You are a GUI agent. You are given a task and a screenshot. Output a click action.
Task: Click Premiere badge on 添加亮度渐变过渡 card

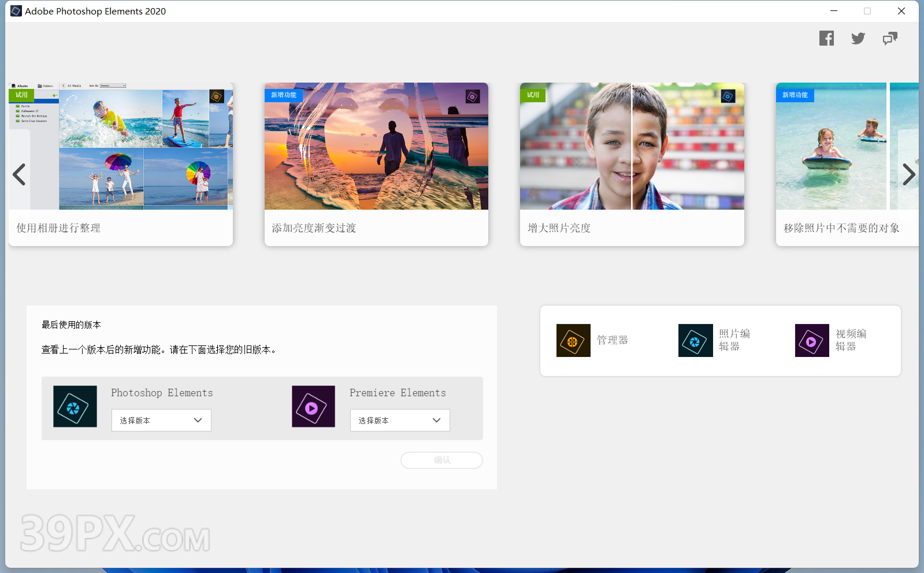coord(473,96)
